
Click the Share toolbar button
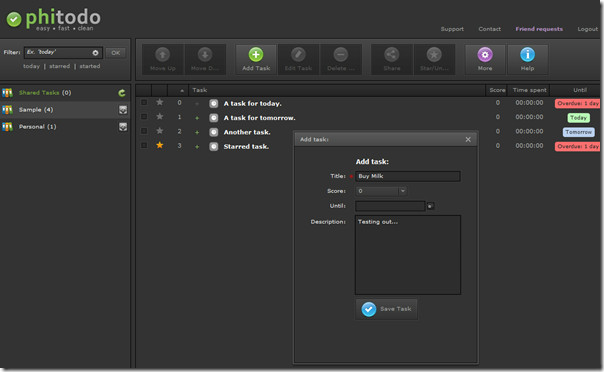[x=392, y=59]
